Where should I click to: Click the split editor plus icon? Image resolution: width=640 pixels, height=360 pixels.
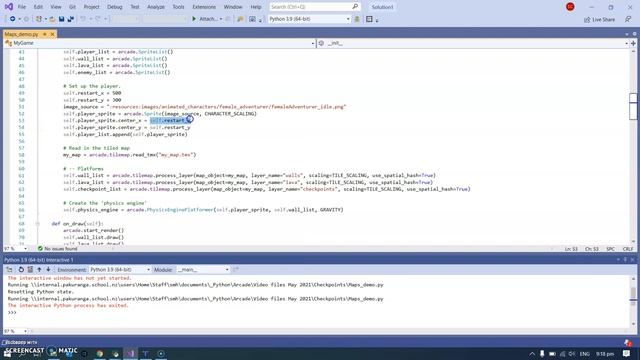point(633,43)
